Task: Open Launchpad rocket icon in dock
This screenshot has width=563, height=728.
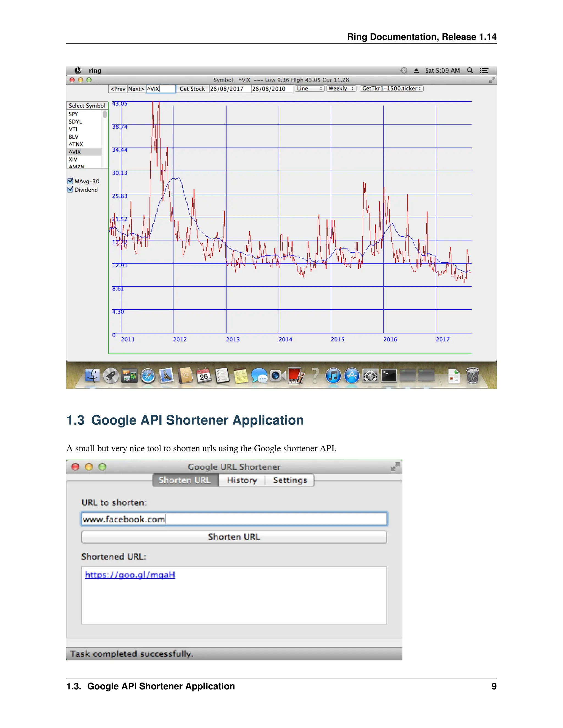Action: coord(111,376)
